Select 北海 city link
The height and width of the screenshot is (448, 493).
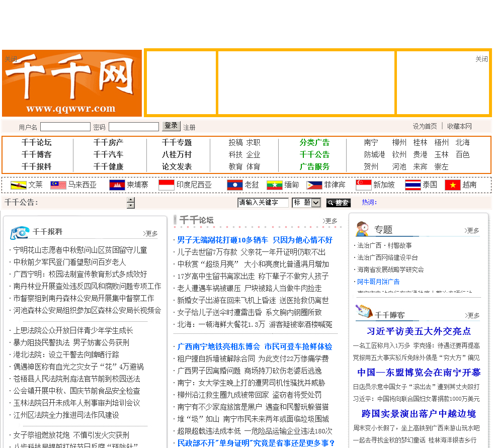click(462, 142)
